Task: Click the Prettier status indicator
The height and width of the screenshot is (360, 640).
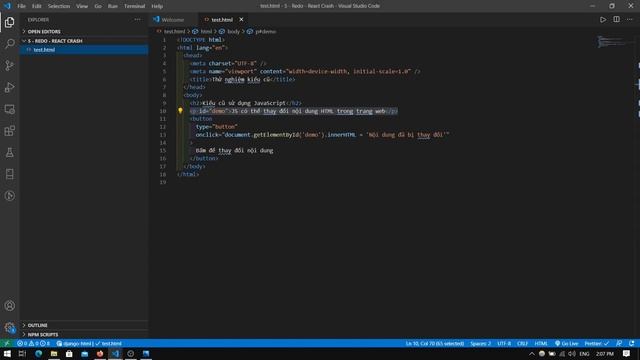Action: [x=596, y=343]
